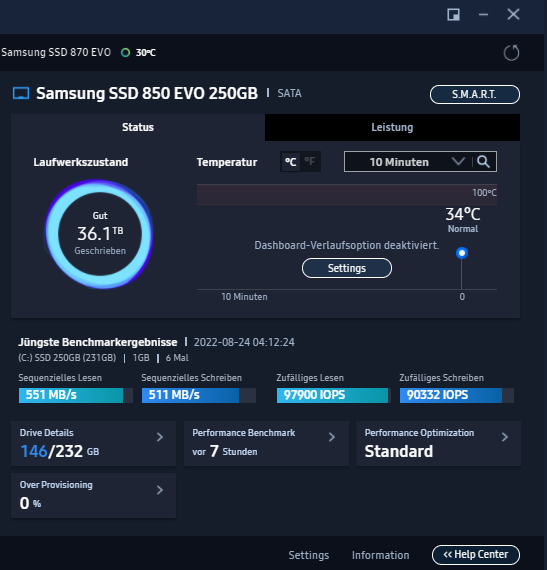Select Celsius temperature unit
The width and height of the screenshot is (547, 570).
pyautogui.click(x=290, y=161)
